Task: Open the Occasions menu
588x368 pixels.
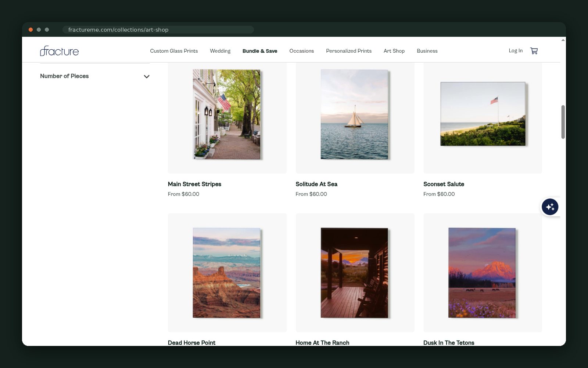Action: [301, 51]
